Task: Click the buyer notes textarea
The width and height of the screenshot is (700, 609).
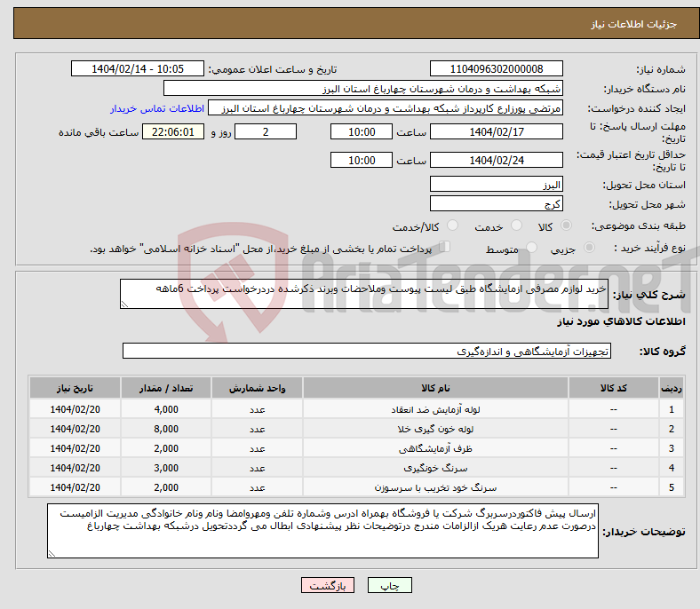Action: tap(322, 531)
